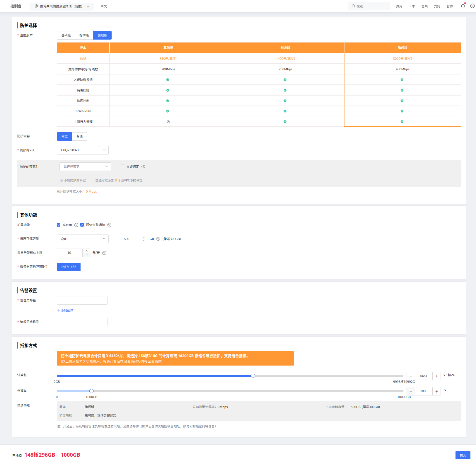476x462 pixels.
Task: Click the INTEL X86 architecture button
Action: [x=69, y=267]
